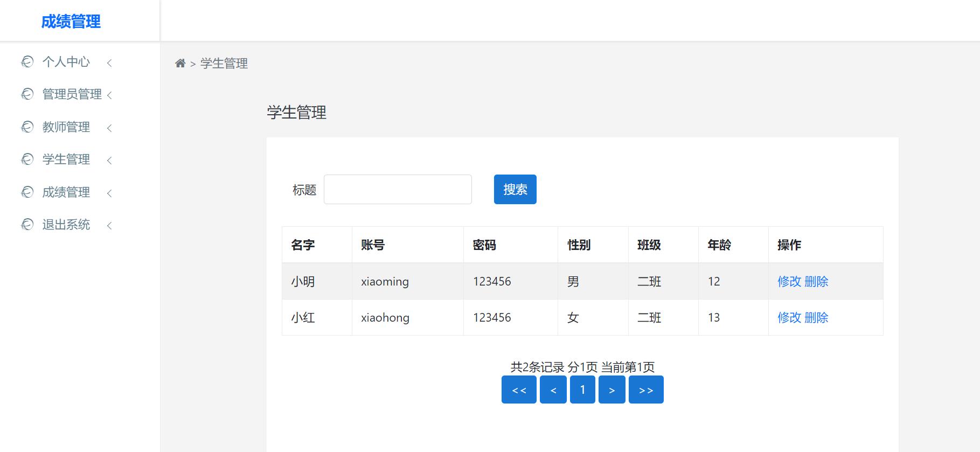This screenshot has height=452, width=980.
Task: Open 教师管理 menu item
Action: [x=66, y=127]
